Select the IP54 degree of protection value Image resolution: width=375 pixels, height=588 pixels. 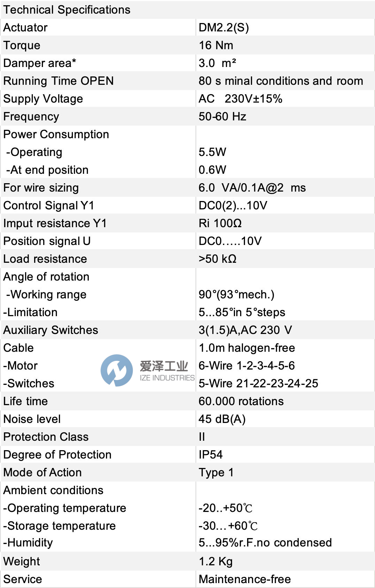point(211,455)
